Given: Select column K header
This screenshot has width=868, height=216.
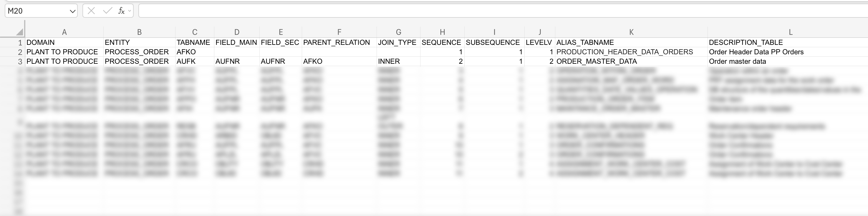Looking at the screenshot, I should pos(631,32).
